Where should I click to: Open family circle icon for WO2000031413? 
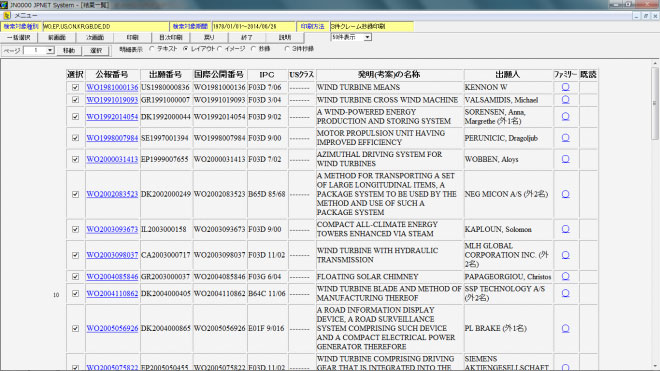coord(565,159)
